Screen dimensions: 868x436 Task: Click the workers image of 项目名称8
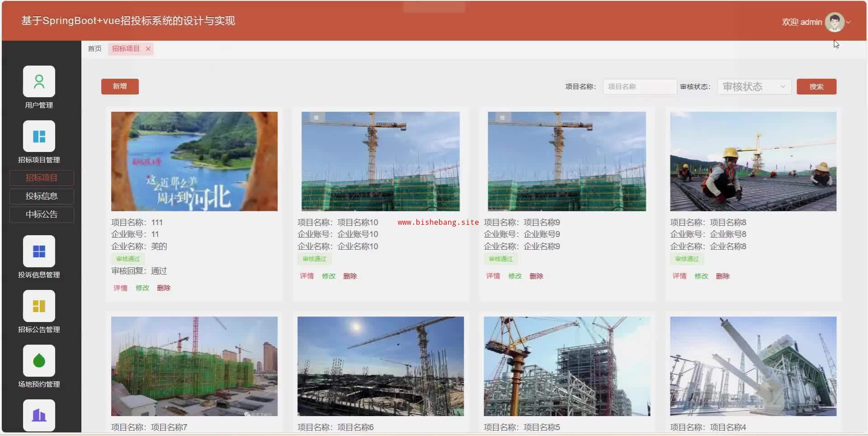pos(753,161)
